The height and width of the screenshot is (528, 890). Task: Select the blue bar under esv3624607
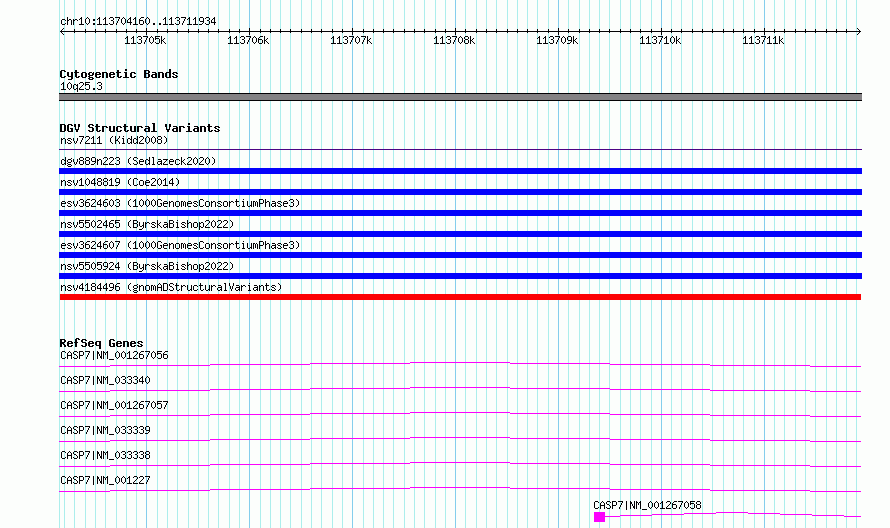click(x=460, y=255)
